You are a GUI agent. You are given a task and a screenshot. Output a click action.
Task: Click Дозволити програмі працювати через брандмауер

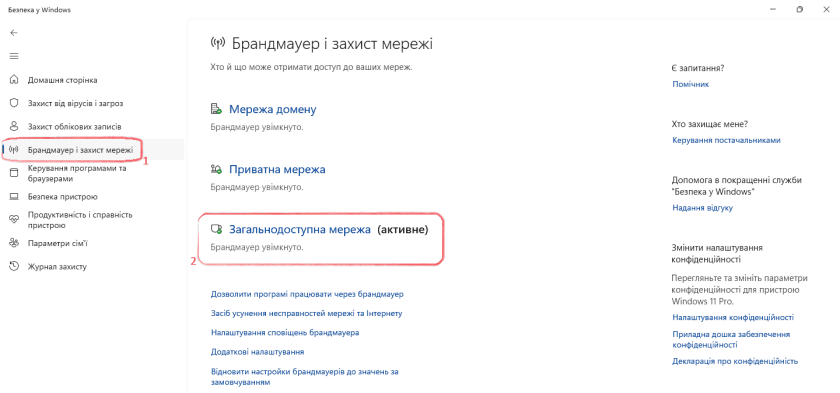click(307, 294)
